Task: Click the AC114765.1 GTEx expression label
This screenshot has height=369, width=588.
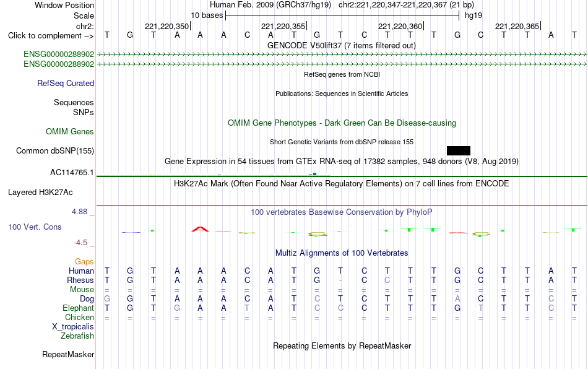Action: click(72, 173)
